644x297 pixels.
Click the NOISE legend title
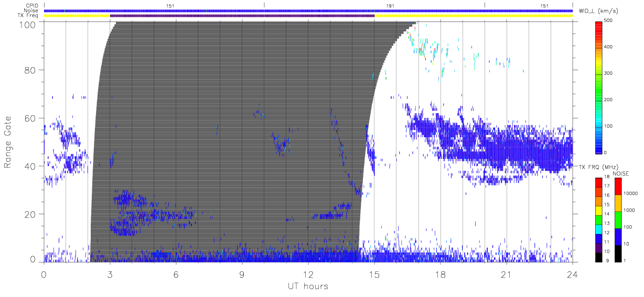click(x=620, y=173)
